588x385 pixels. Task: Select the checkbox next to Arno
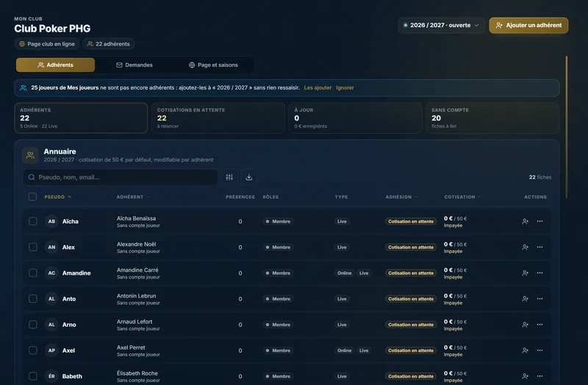(x=33, y=325)
